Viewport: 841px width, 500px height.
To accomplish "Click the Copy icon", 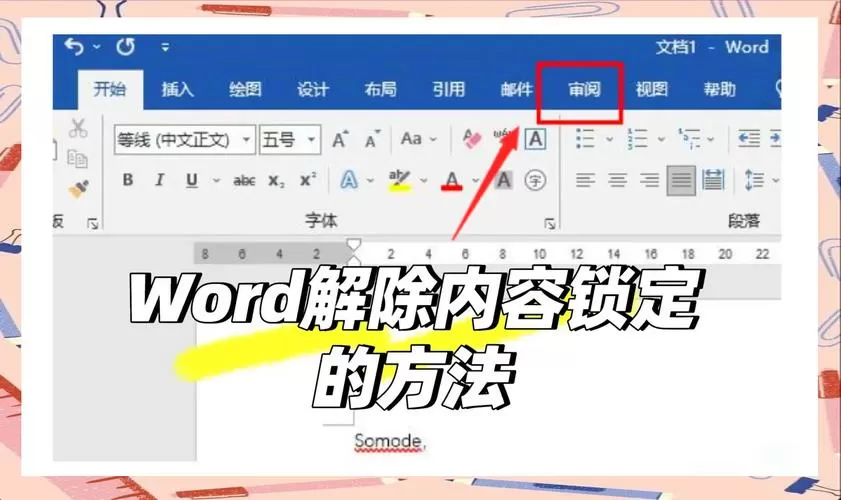I will (x=78, y=159).
